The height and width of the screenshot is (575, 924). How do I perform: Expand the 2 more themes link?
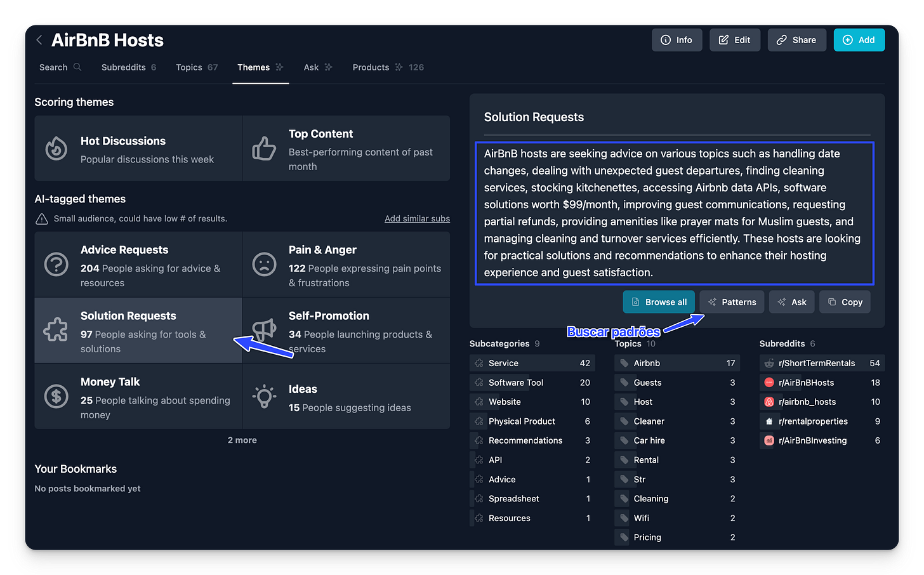(242, 440)
